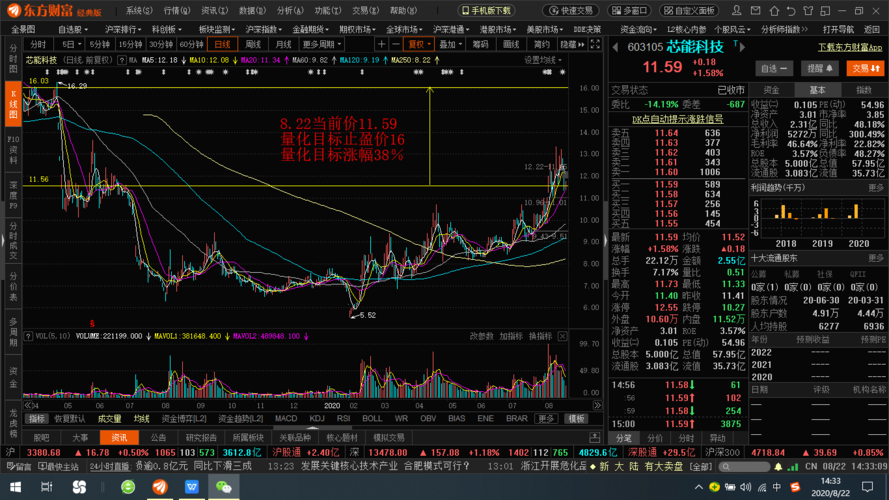Screen dimensions: 889x500
Task: Open 复权 adjustment dropdown
Action: (x=419, y=44)
